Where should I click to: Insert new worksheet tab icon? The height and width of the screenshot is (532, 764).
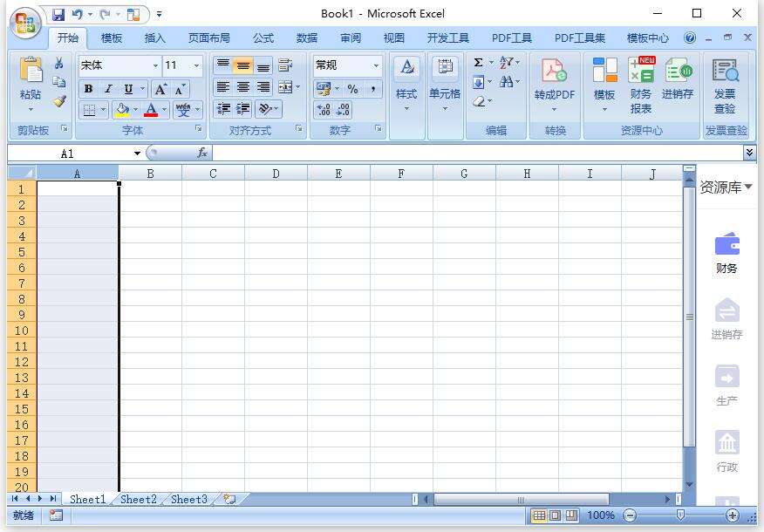[229, 499]
